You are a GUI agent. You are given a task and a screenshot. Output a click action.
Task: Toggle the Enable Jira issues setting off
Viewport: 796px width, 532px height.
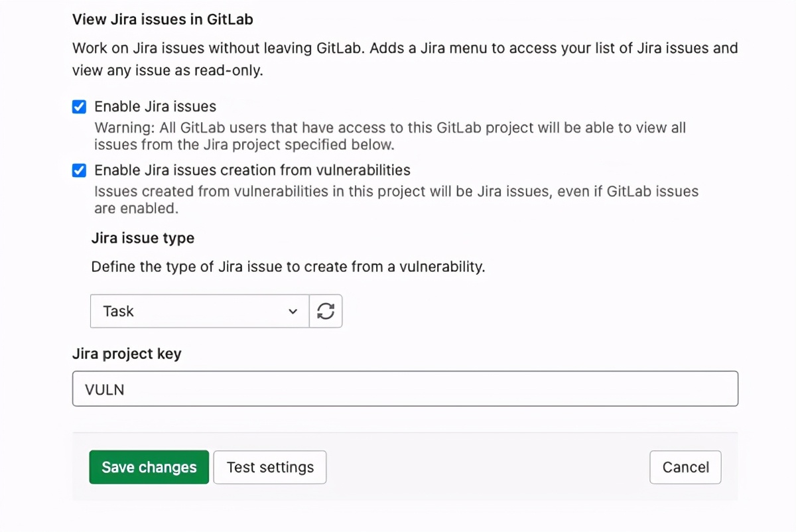coord(79,106)
